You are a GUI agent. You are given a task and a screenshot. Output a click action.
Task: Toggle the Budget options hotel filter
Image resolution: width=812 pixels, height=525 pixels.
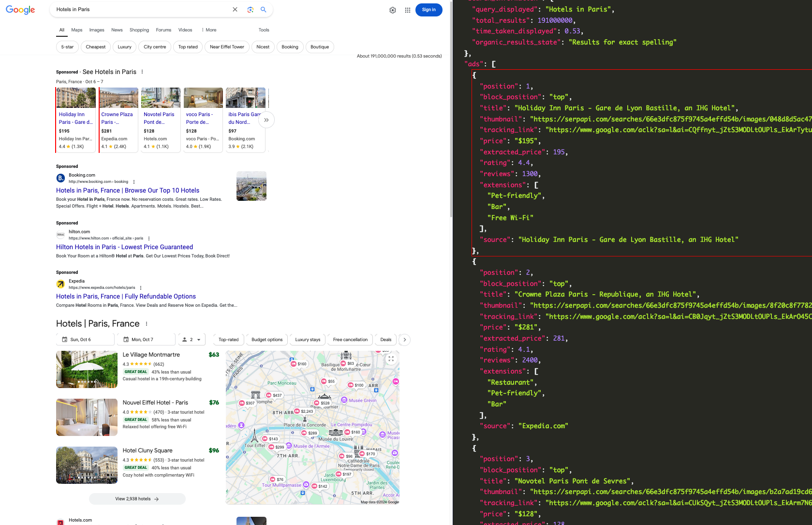pos(267,340)
